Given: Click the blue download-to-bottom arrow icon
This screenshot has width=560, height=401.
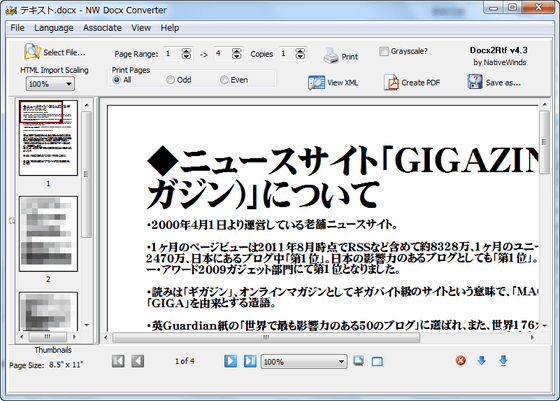Looking at the screenshot, I should tap(503, 361).
